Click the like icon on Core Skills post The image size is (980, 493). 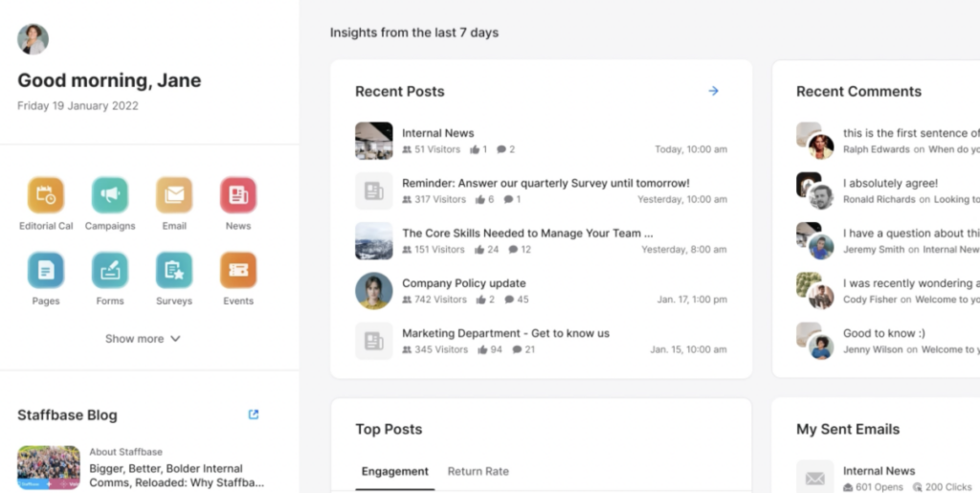coord(479,250)
